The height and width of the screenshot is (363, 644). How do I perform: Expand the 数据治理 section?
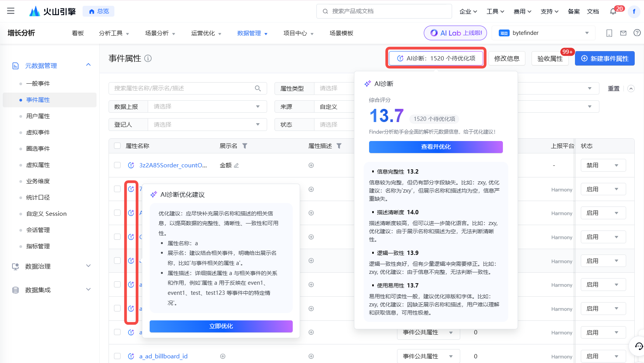88,266
